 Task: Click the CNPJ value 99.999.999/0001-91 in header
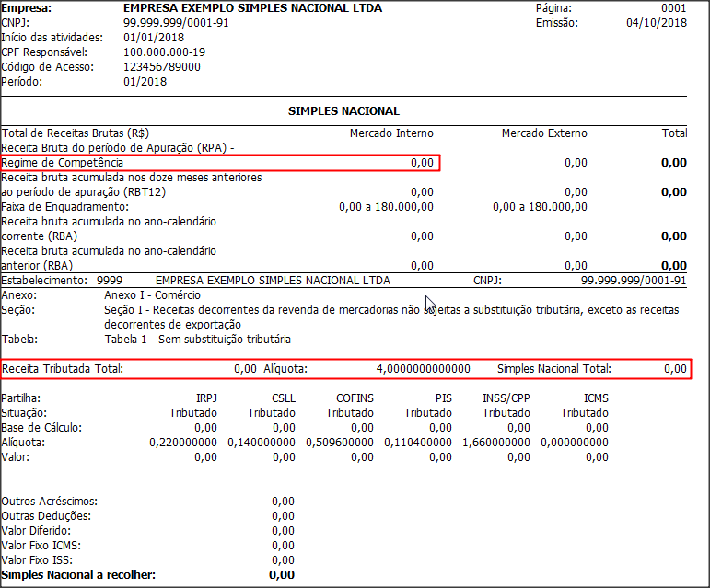(176, 23)
